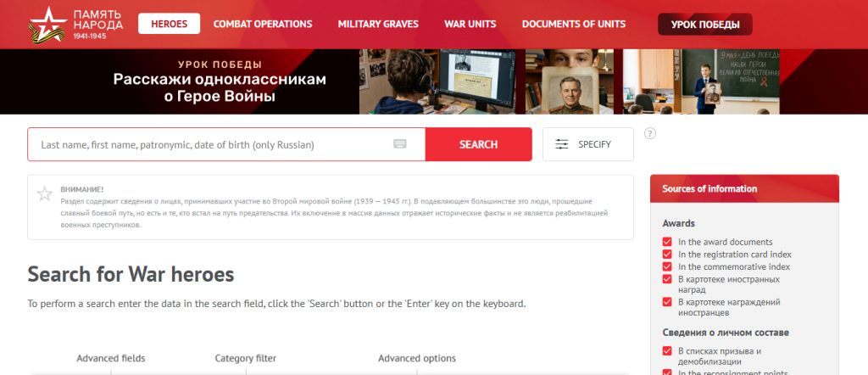The height and width of the screenshot is (375, 868).
Task: Toggle 'В картотеке иностранных наград' checkbox
Action: click(x=666, y=279)
